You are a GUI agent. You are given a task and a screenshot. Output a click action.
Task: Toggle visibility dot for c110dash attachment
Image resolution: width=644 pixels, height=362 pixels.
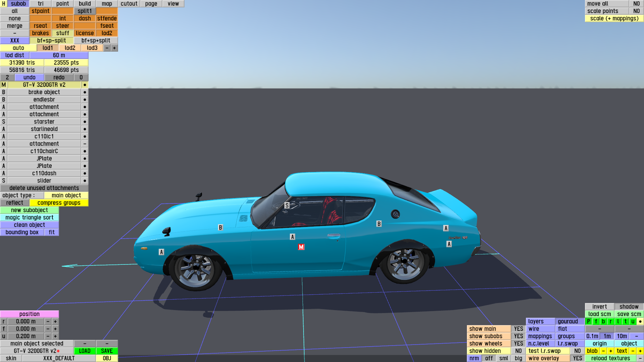(x=85, y=173)
